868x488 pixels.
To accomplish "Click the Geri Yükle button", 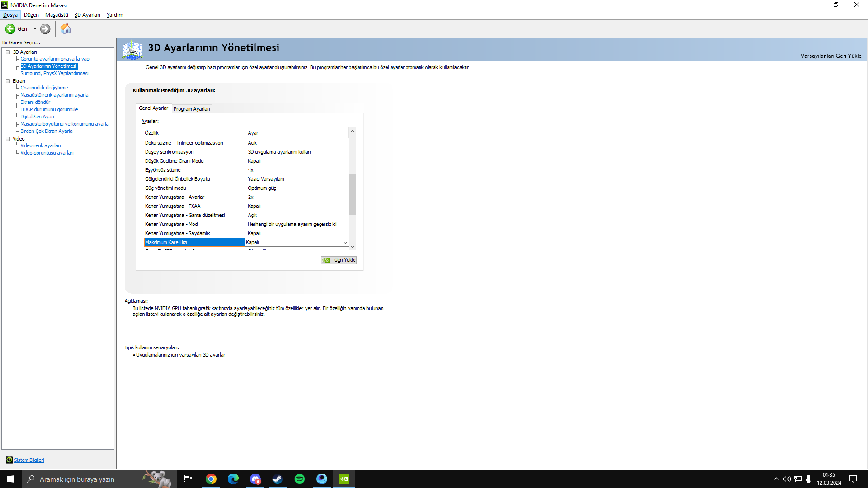I will pos(339,260).
